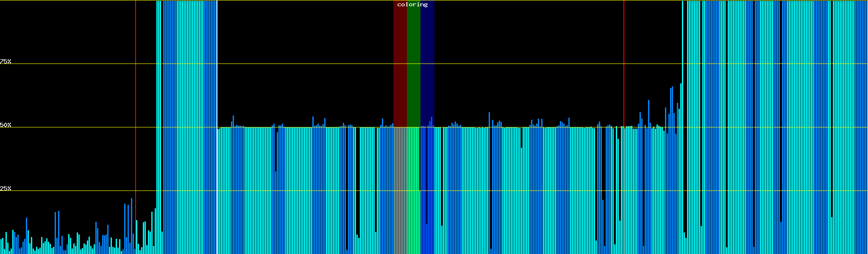The width and height of the screenshot is (868, 254).
Task: Click the pinkish-gray highlighted bars below 50%
Action: [400, 190]
